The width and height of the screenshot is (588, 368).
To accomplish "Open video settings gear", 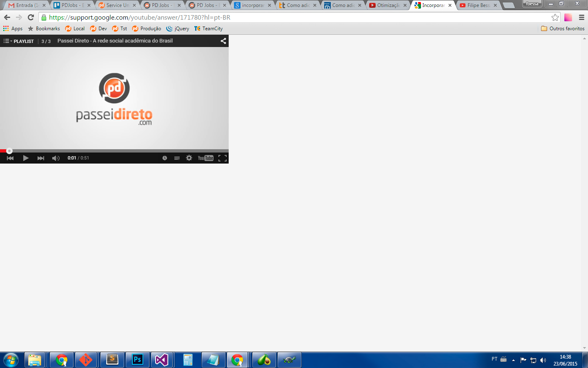I will coord(189,158).
